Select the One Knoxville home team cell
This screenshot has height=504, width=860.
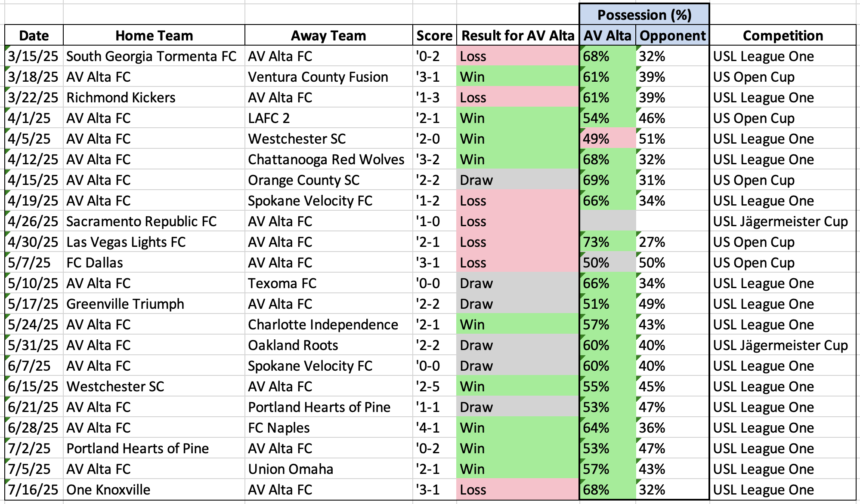(108, 490)
